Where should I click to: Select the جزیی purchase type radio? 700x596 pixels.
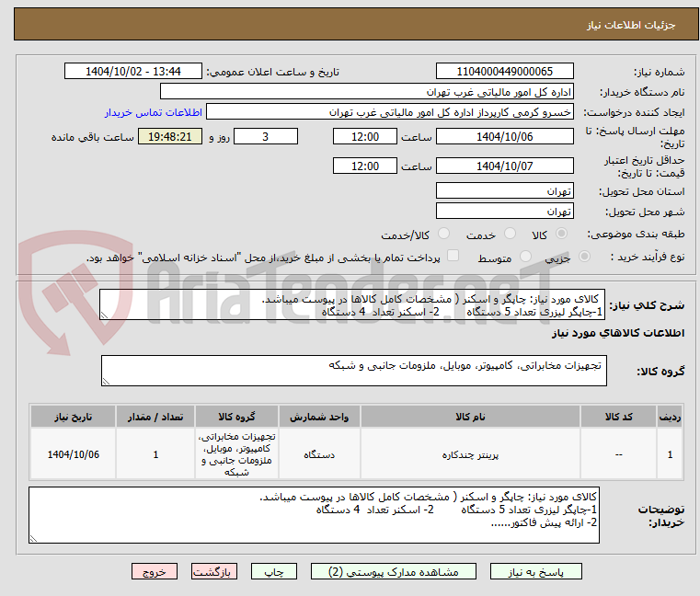click(x=584, y=257)
